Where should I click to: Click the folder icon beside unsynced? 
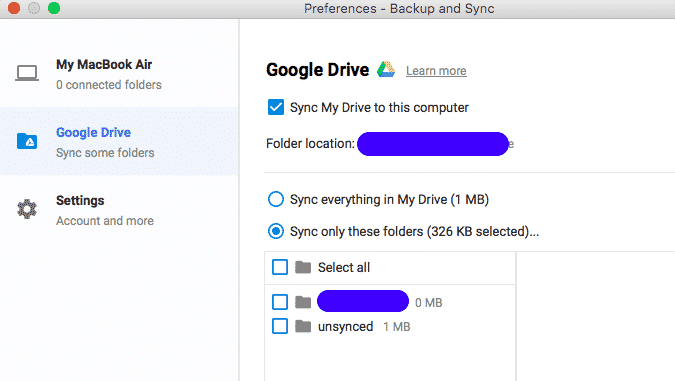point(303,326)
